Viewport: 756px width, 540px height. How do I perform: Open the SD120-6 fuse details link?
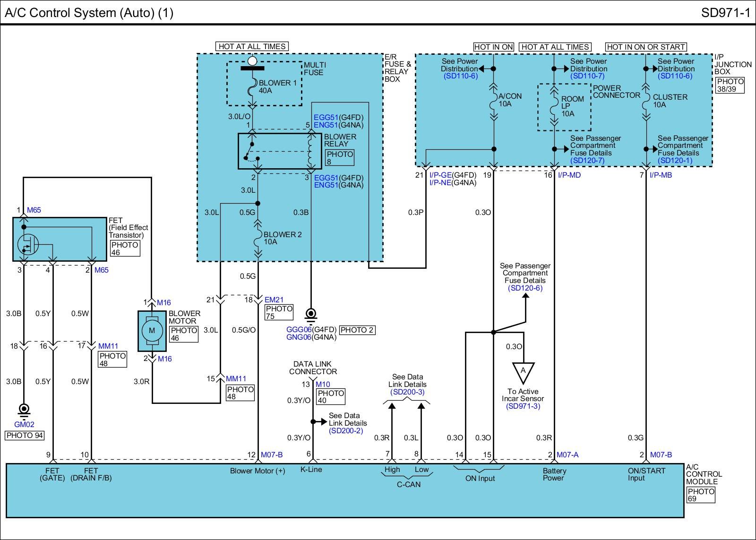point(525,288)
